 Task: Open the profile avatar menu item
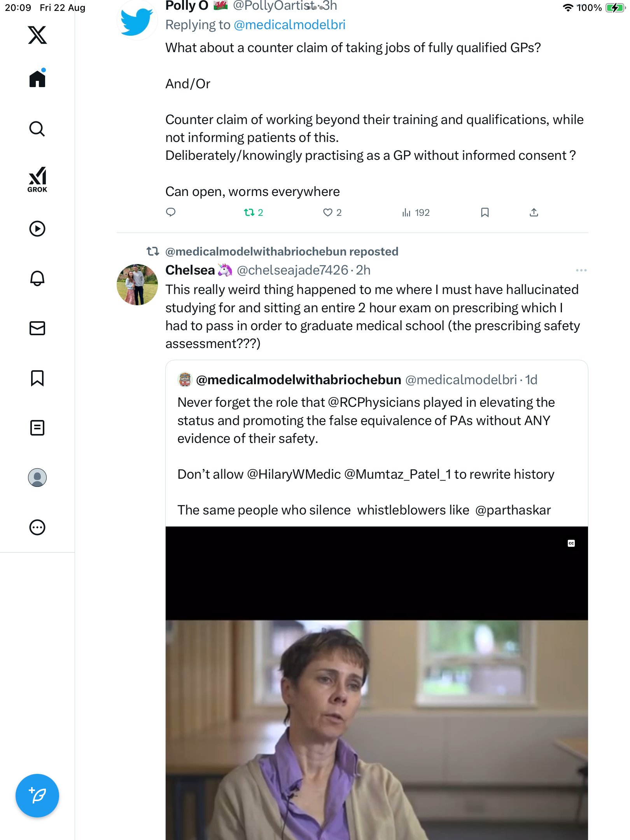pyautogui.click(x=37, y=478)
